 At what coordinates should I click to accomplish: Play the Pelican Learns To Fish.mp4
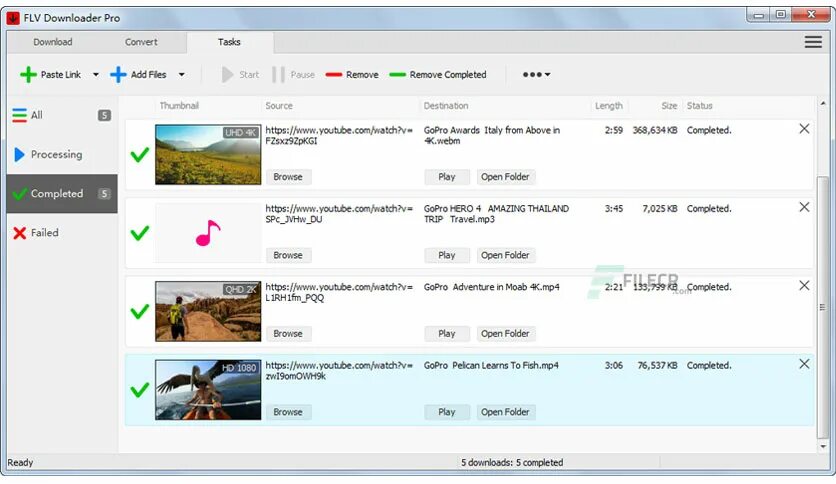(447, 412)
